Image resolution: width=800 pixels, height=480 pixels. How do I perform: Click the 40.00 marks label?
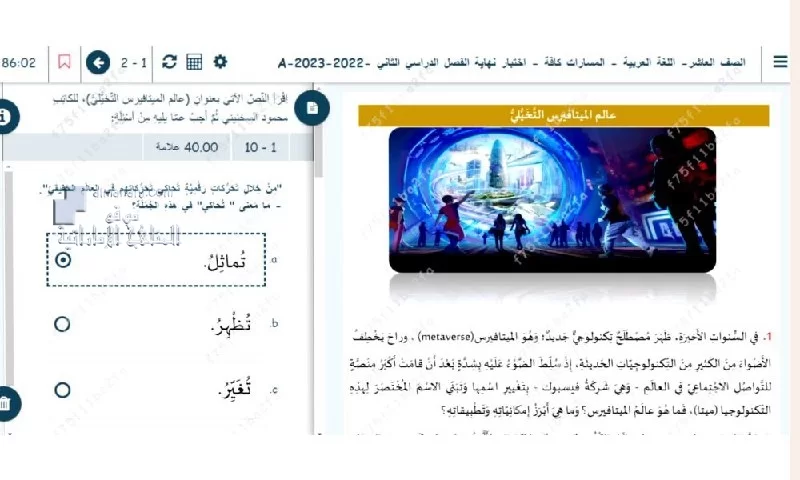187,147
